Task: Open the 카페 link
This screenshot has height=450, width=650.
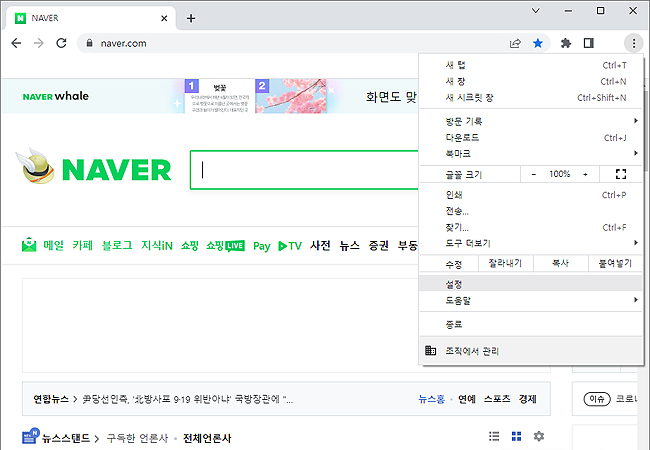Action: (82, 245)
